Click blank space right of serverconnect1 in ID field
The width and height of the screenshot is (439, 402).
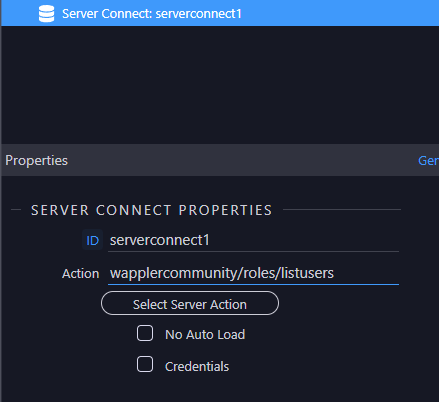(x=303, y=240)
